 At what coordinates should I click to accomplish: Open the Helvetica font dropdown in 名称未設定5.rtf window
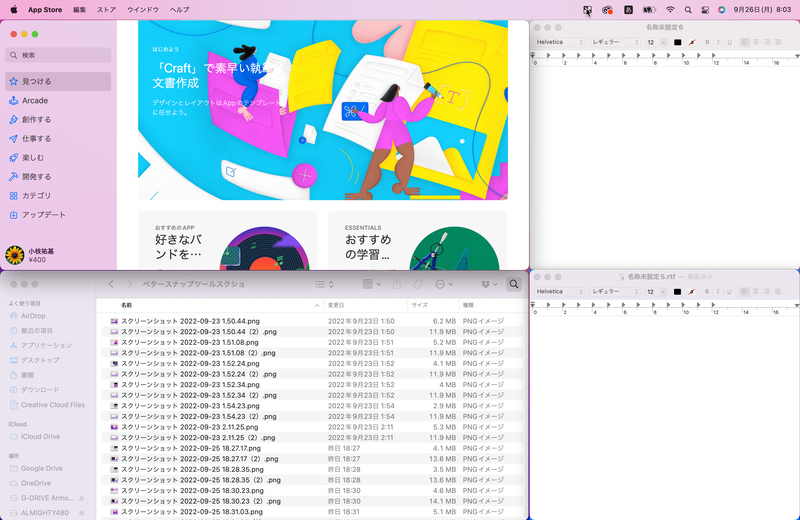560,291
